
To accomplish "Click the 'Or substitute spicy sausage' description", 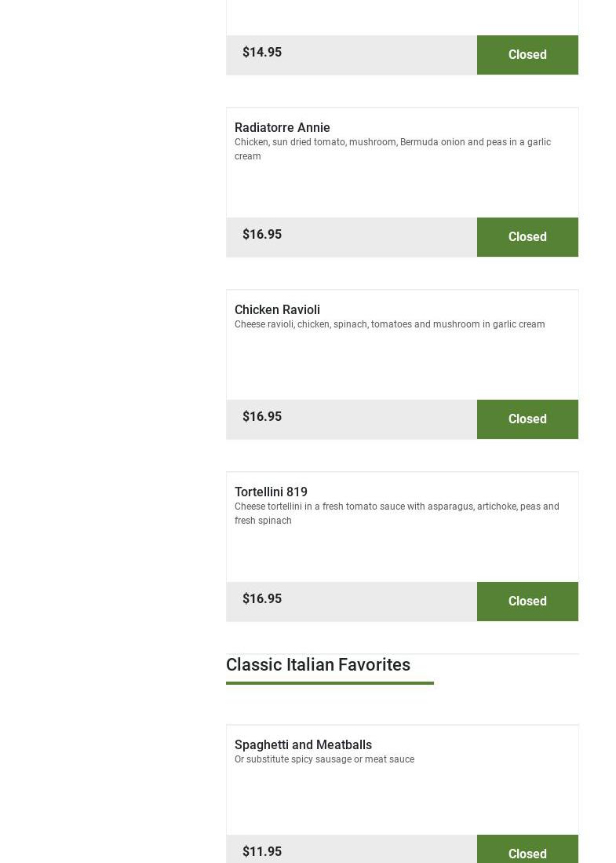I will pos(324,759).
